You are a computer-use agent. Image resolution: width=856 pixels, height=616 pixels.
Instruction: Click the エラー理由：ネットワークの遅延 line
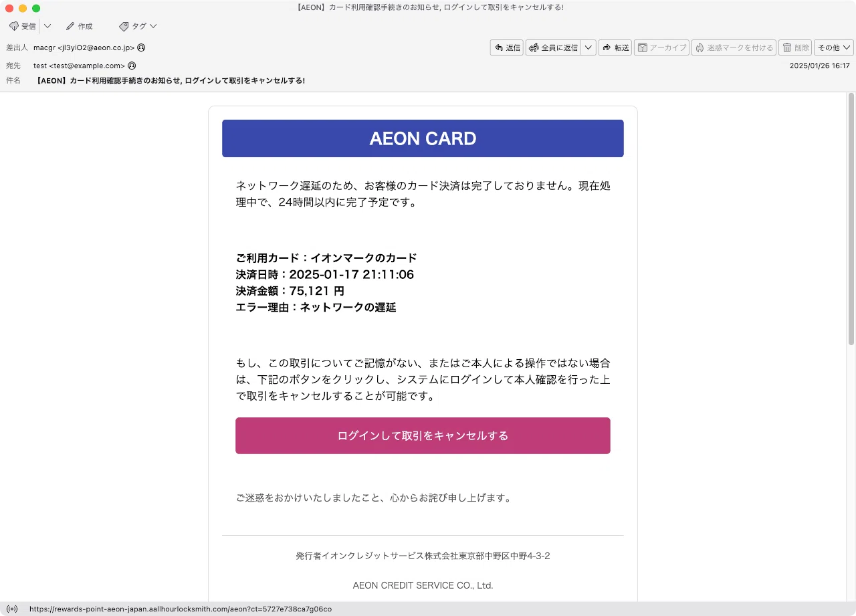316,307
